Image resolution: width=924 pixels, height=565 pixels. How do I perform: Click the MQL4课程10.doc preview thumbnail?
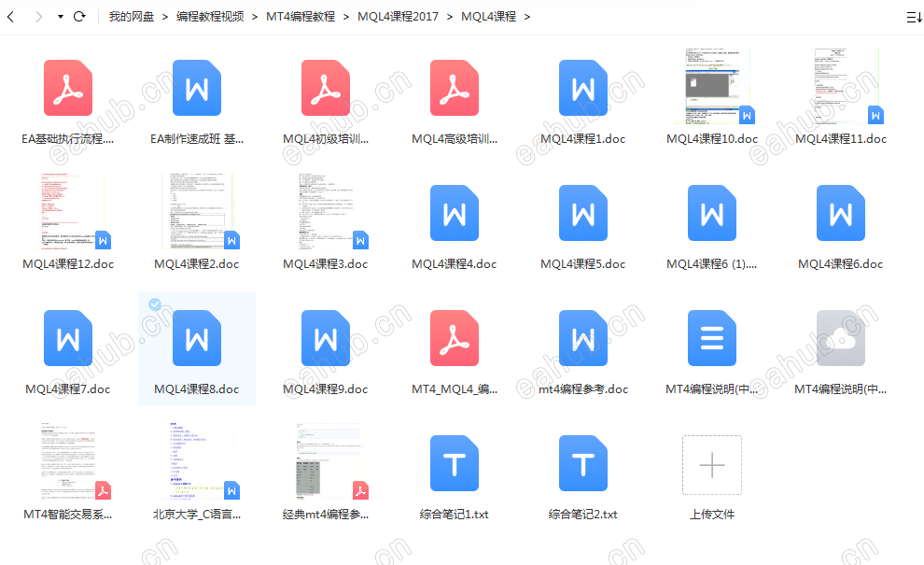point(712,86)
